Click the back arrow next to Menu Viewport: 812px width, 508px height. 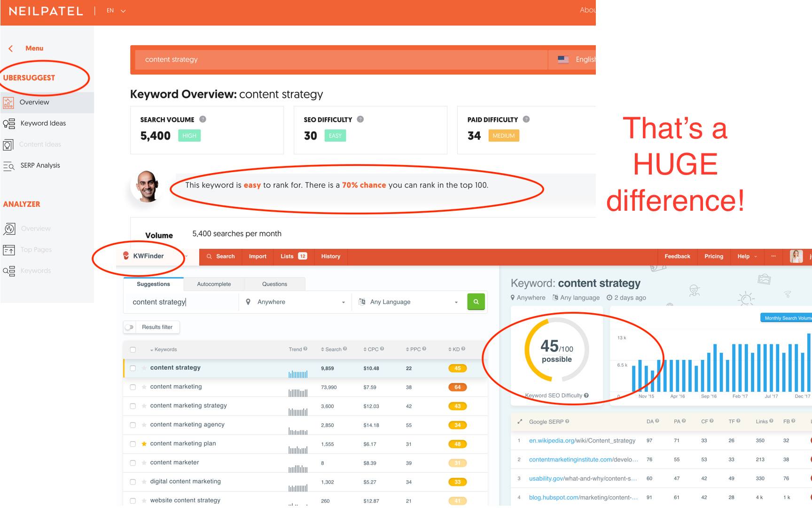[10, 48]
